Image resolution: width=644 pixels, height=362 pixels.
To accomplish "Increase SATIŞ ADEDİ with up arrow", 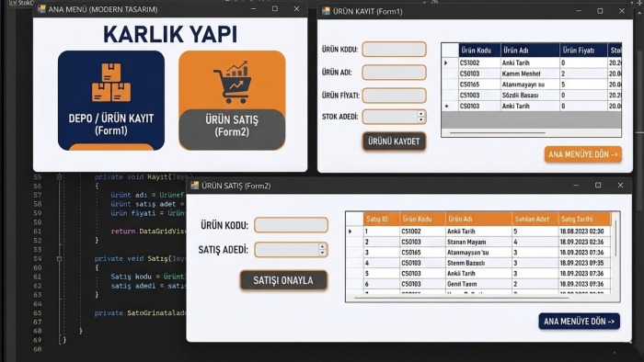I will (x=322, y=246).
